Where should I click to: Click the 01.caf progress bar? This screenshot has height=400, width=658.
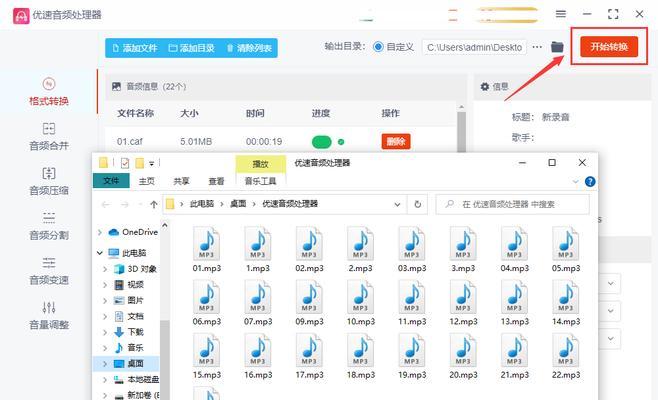(322, 142)
